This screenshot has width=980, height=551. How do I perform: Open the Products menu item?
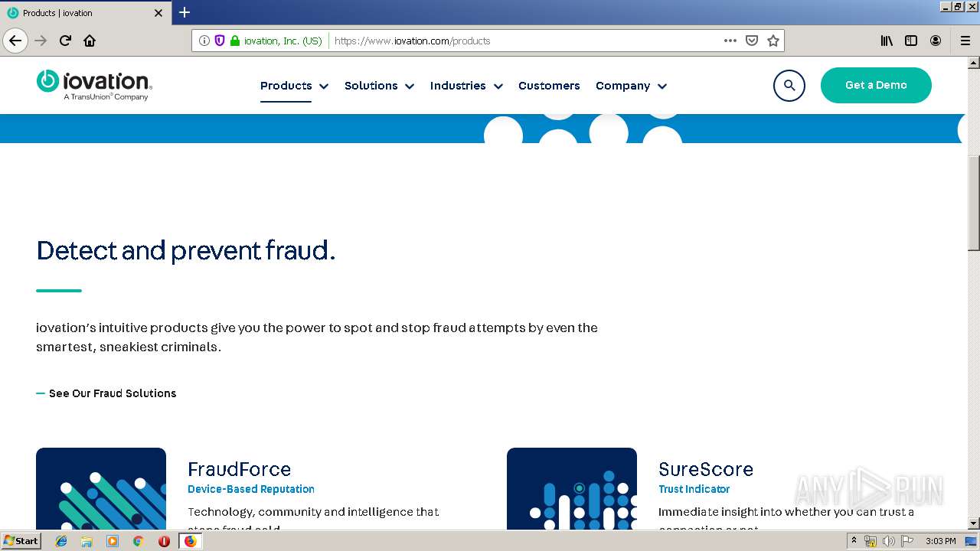[286, 86]
